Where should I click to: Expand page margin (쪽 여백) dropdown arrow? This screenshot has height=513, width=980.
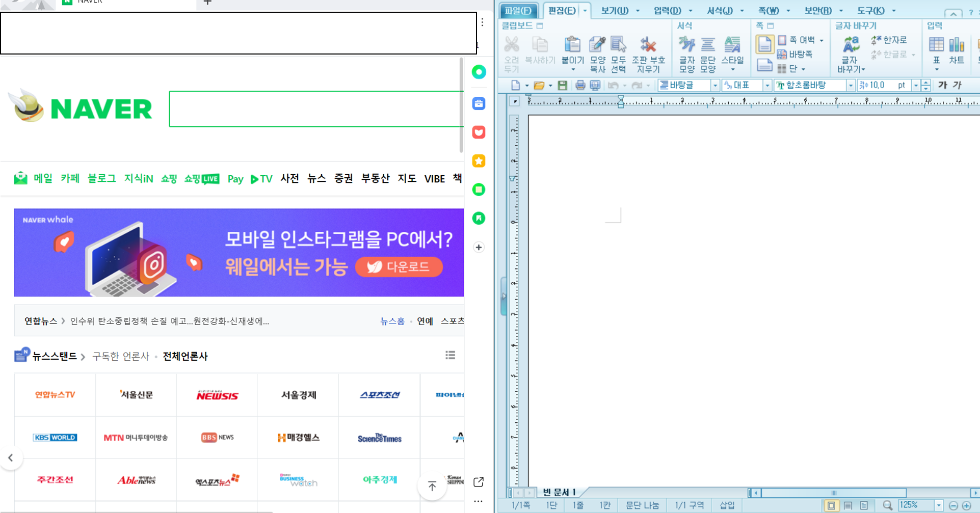(x=822, y=40)
